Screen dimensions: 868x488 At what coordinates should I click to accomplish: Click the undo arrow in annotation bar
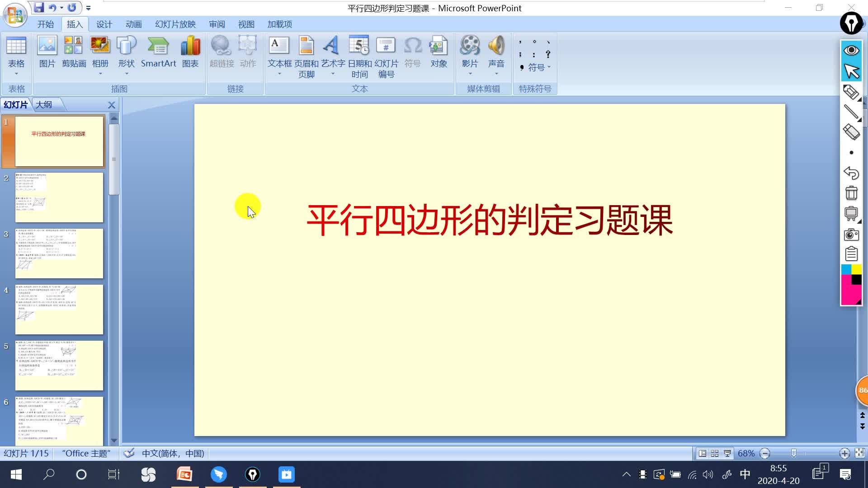tap(851, 173)
